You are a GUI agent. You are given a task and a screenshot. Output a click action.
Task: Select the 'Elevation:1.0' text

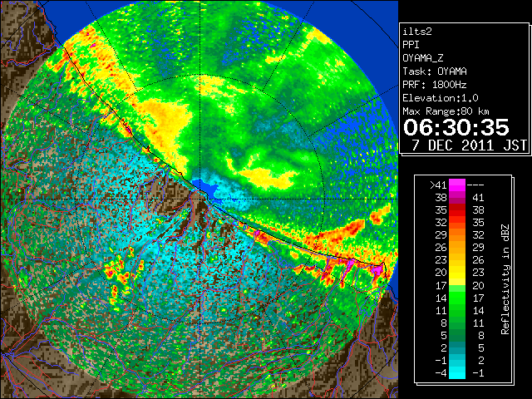click(441, 98)
